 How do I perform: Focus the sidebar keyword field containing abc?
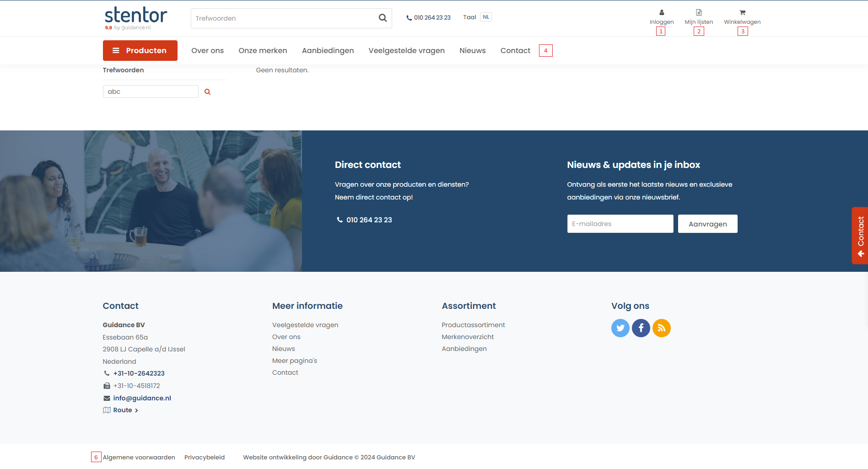click(151, 92)
